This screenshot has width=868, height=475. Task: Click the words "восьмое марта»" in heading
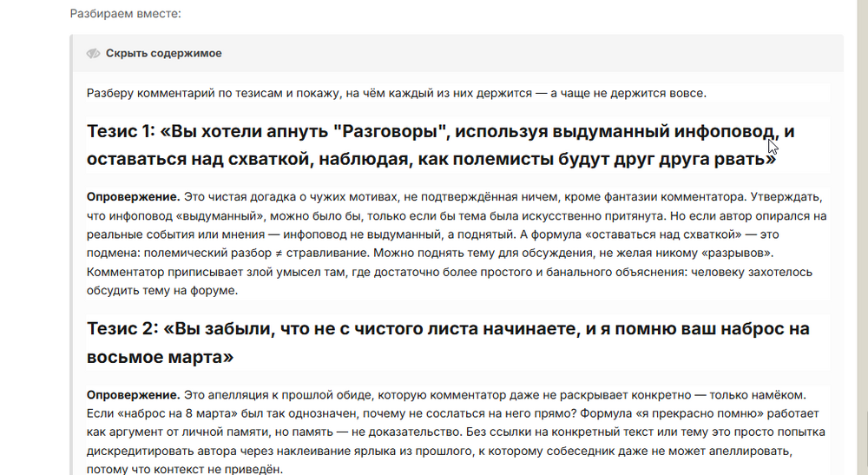tap(160, 357)
